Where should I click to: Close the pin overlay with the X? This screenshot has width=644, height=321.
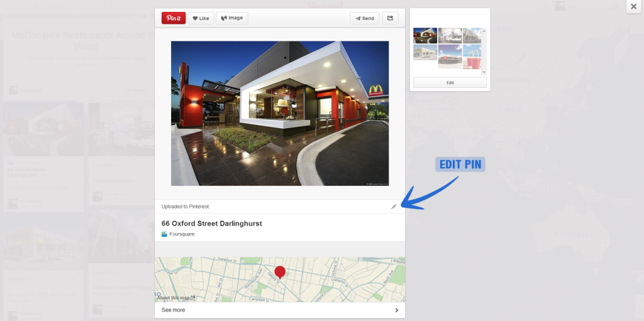coord(634,6)
